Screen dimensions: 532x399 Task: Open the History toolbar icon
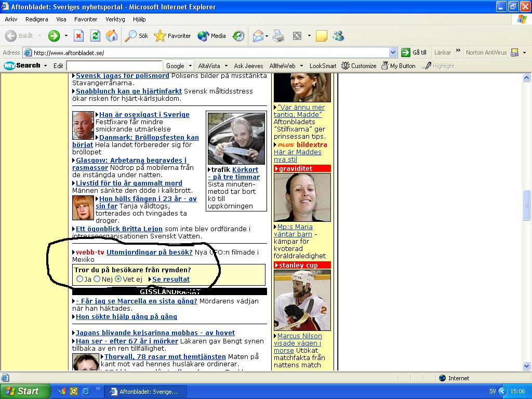238,36
